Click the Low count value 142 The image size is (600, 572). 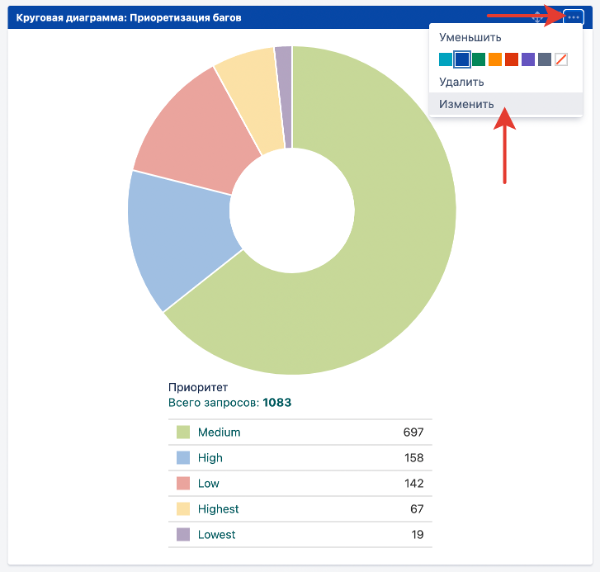click(x=414, y=484)
